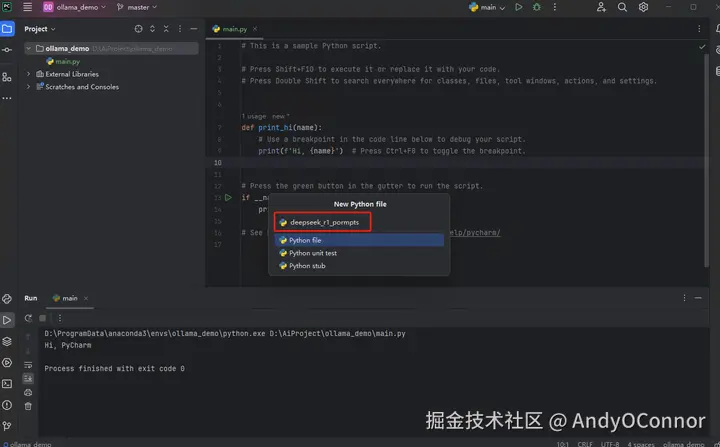The width and height of the screenshot is (720, 447).
Task: Open the pycharm help link in code
Action: click(475, 233)
